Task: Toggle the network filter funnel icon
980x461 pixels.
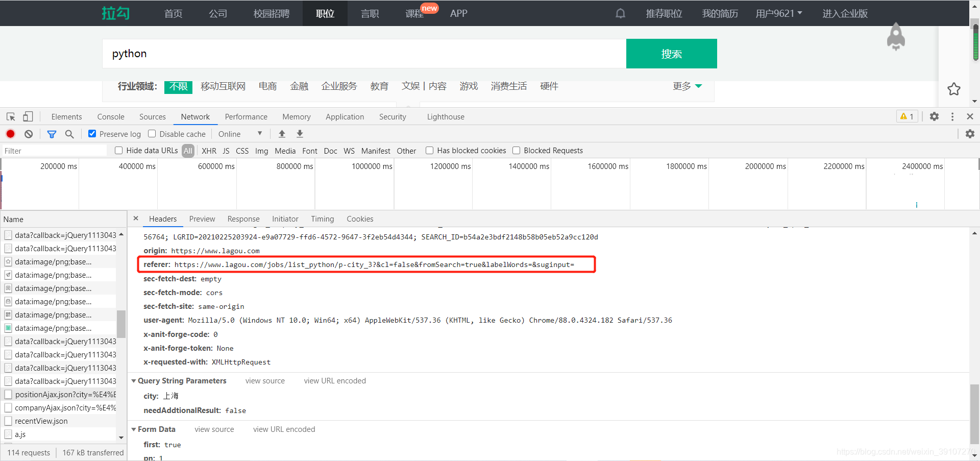Action: coord(52,134)
